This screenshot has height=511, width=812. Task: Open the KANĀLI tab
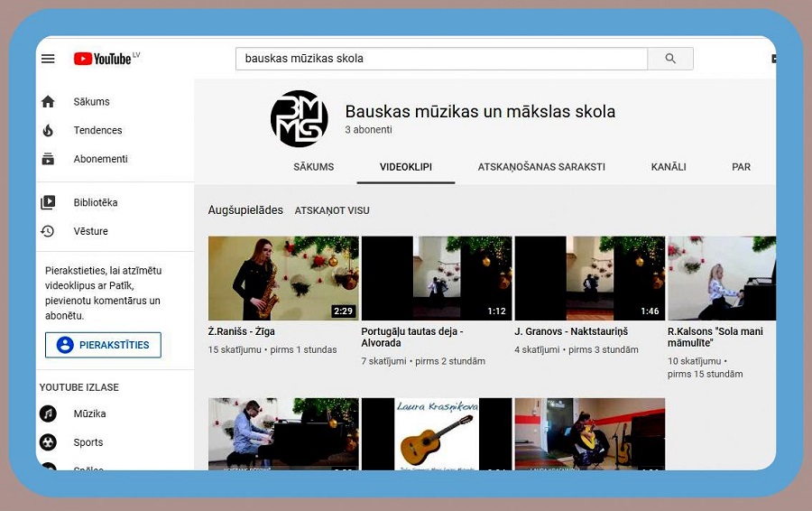[x=669, y=167]
